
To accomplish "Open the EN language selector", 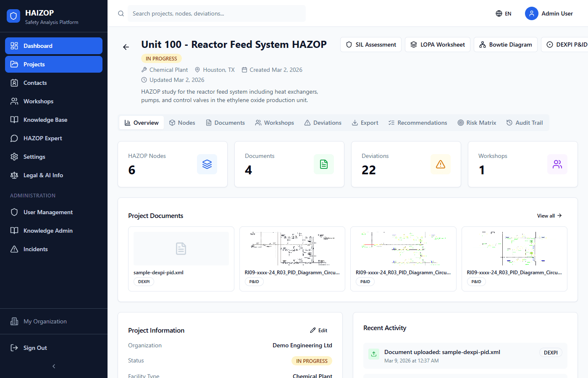I will 503,13.
